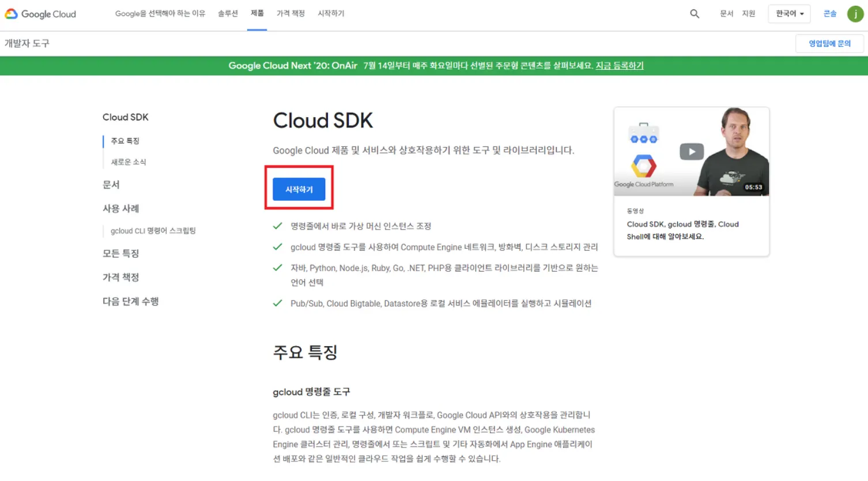Screen dimensions: 868x481
Task: Open the 시작하기 top navigation item
Action: [331, 13]
